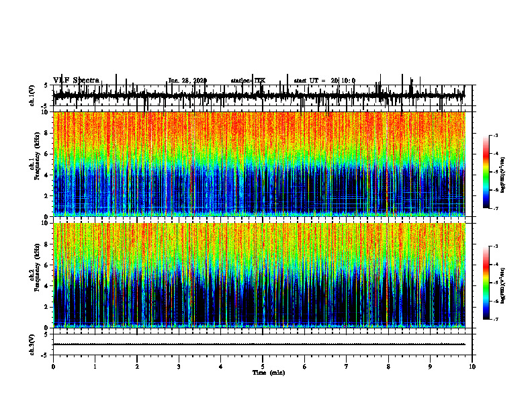Click the "-7" tick on ch.1 color bar
This screenshot has height=411, width=532.
click(x=496, y=208)
